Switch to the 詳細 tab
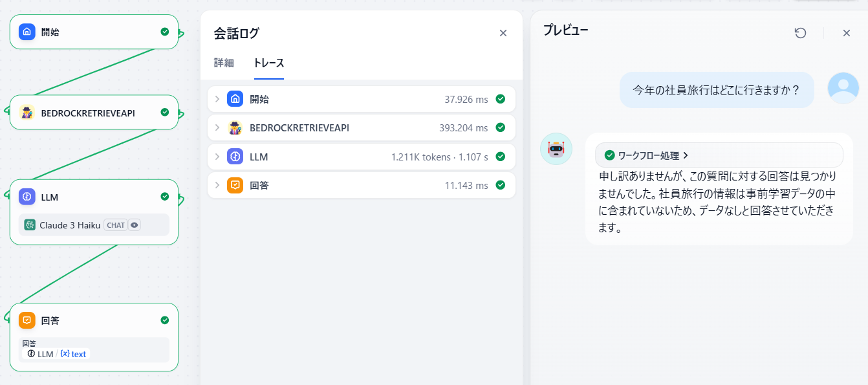 click(224, 63)
